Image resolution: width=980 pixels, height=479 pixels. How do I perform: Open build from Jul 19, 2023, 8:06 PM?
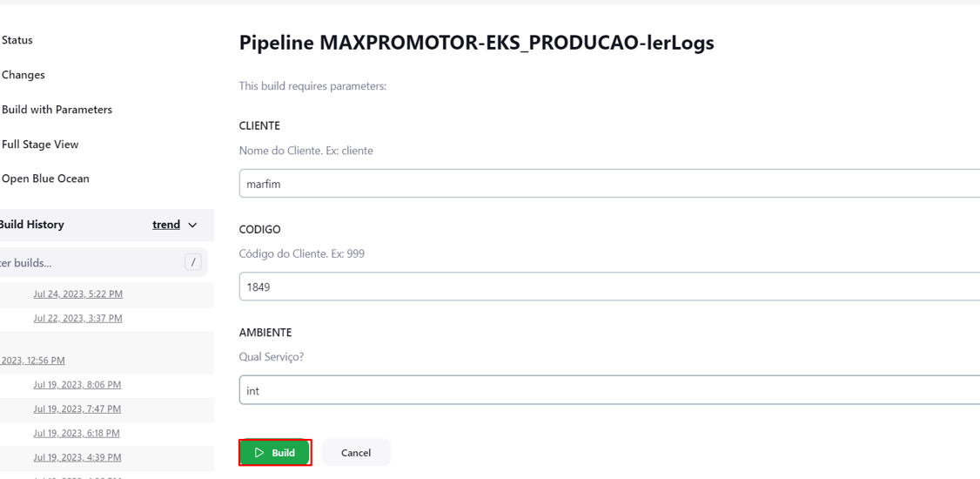click(77, 385)
